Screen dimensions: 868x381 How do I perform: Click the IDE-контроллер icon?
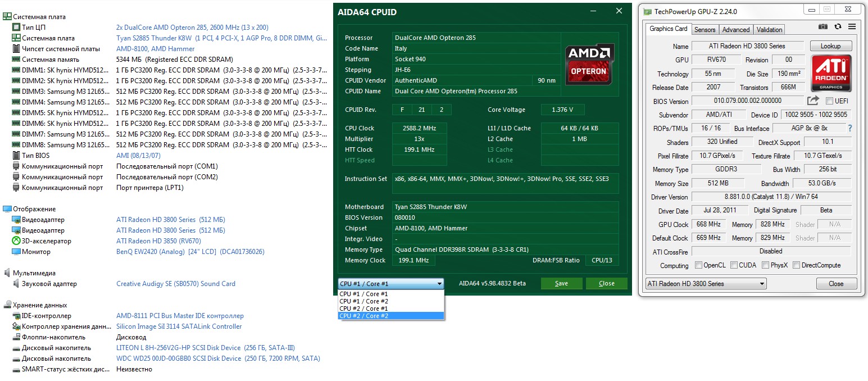click(16, 316)
